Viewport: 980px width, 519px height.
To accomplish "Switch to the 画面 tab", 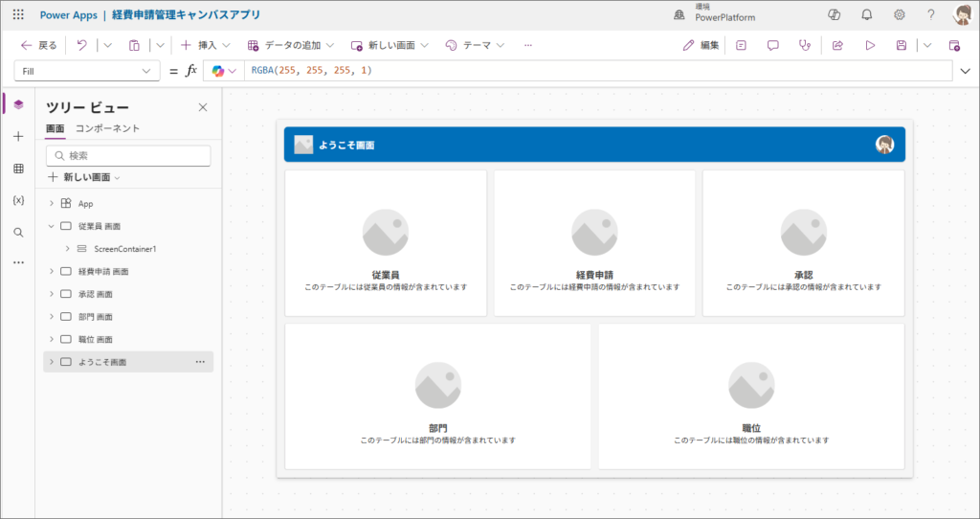I will click(x=55, y=128).
